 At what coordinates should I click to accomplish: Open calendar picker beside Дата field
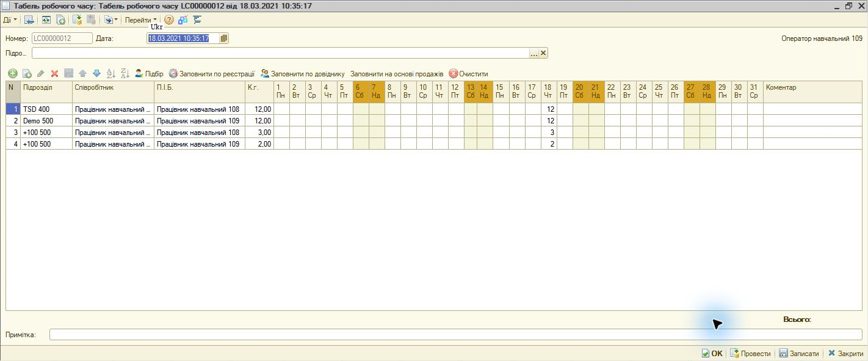click(224, 38)
